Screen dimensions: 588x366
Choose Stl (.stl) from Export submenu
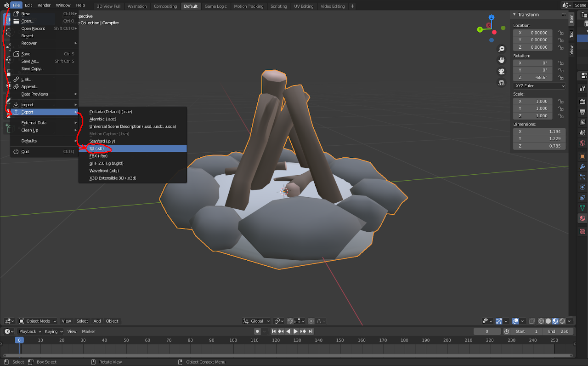97,149
